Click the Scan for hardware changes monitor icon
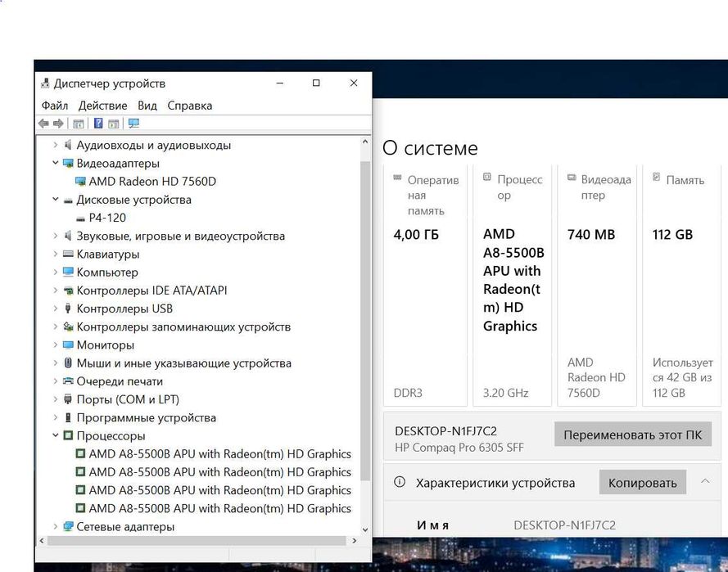The image size is (728, 572). click(133, 124)
